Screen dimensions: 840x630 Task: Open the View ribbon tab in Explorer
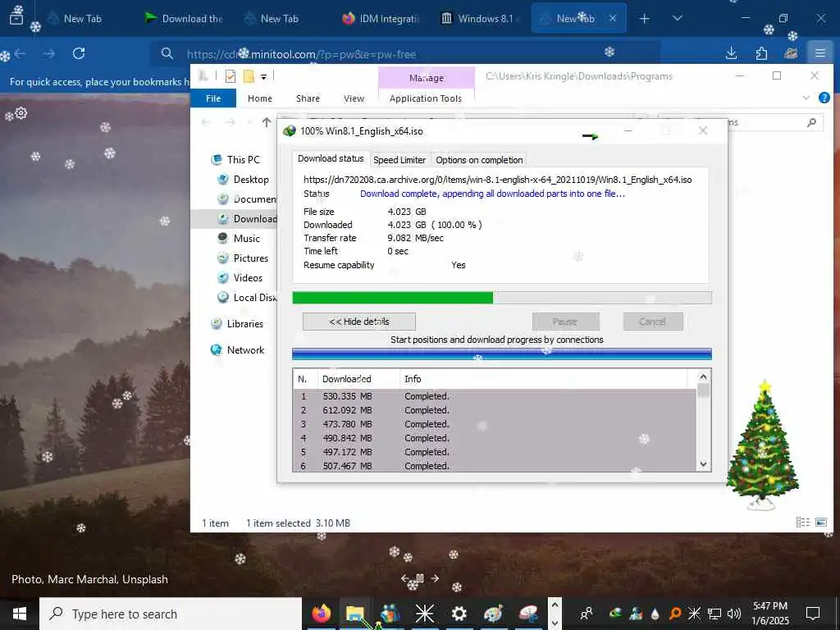(x=354, y=98)
